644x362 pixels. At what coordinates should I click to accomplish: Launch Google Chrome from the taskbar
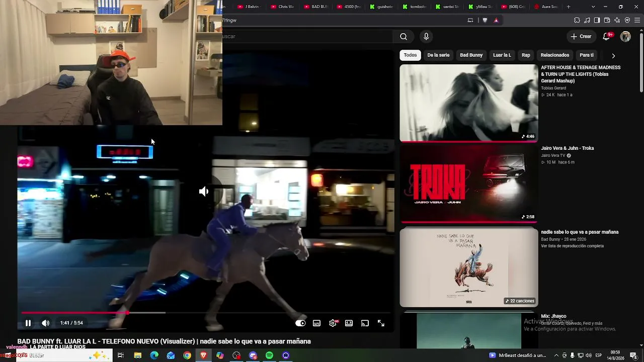point(187,355)
